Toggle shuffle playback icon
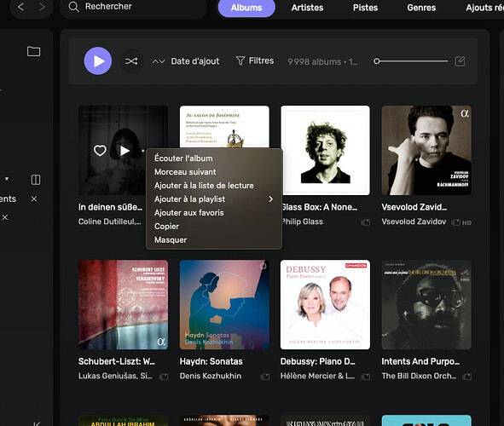 [x=131, y=61]
